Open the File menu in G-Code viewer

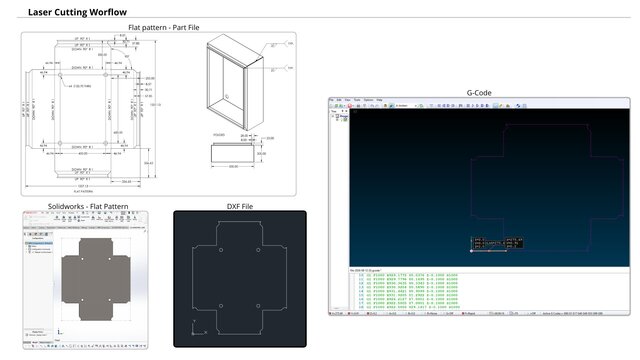[x=331, y=100]
